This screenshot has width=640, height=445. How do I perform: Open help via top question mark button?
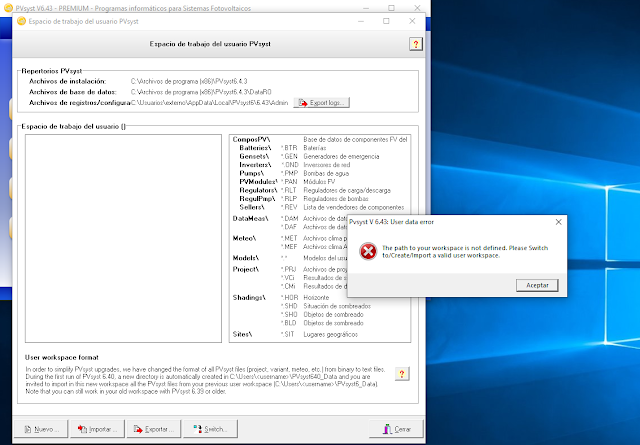416,44
